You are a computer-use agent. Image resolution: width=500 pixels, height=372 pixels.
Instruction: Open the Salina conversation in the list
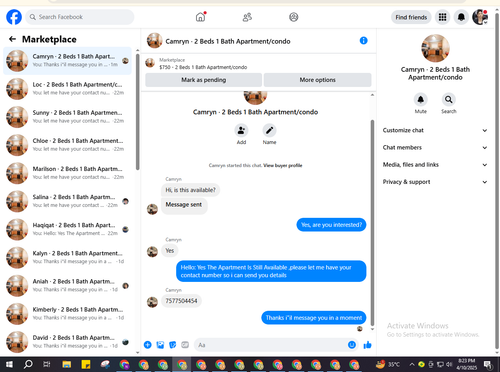point(68,201)
